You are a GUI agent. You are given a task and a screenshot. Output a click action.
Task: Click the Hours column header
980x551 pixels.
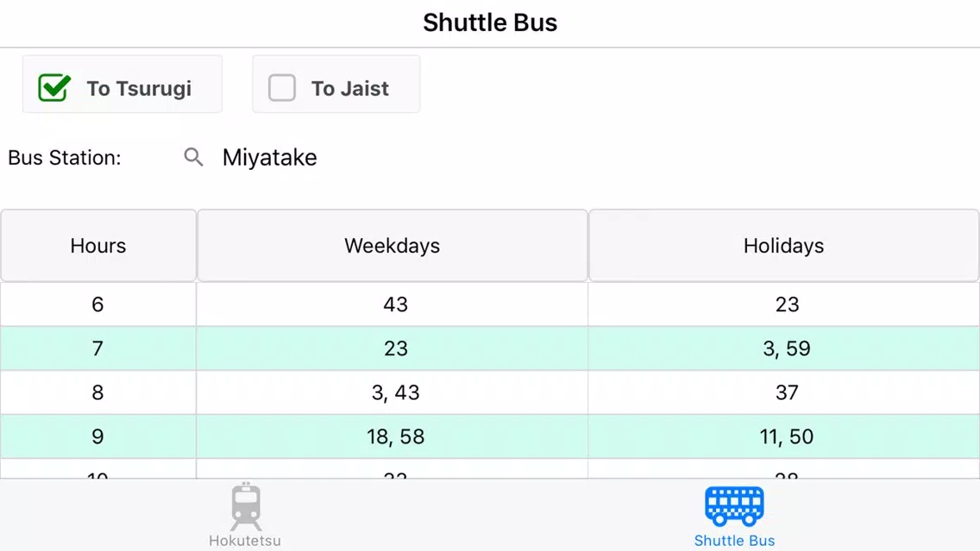pyautogui.click(x=98, y=246)
